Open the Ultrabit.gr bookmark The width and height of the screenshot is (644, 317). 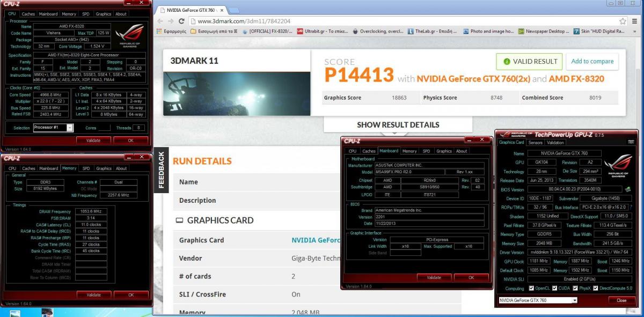pos(324,31)
